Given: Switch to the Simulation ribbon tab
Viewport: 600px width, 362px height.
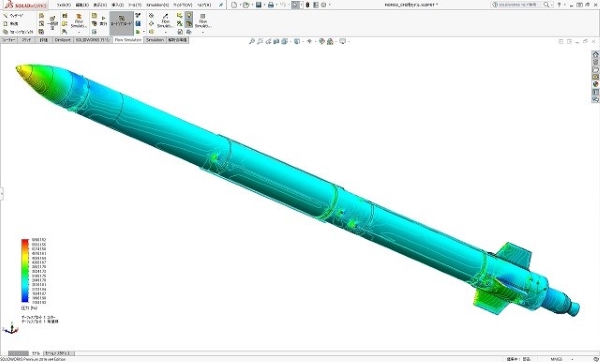Looking at the screenshot, I should (155, 40).
